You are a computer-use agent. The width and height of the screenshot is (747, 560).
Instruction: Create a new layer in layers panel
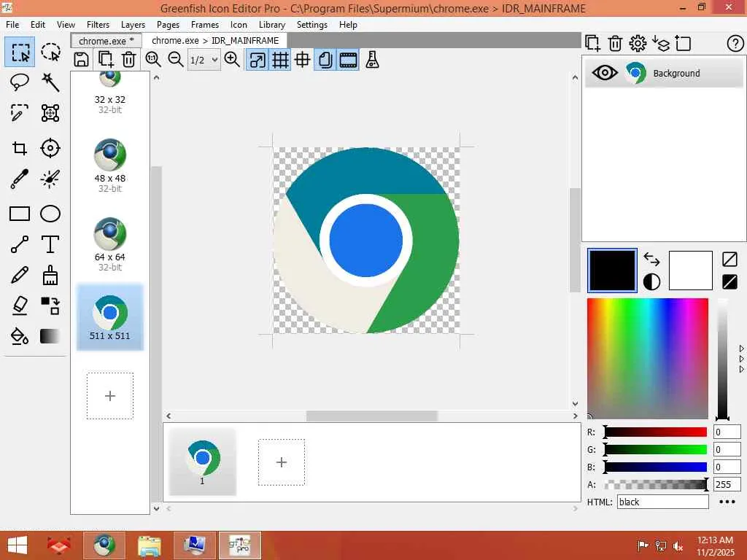tap(592, 43)
